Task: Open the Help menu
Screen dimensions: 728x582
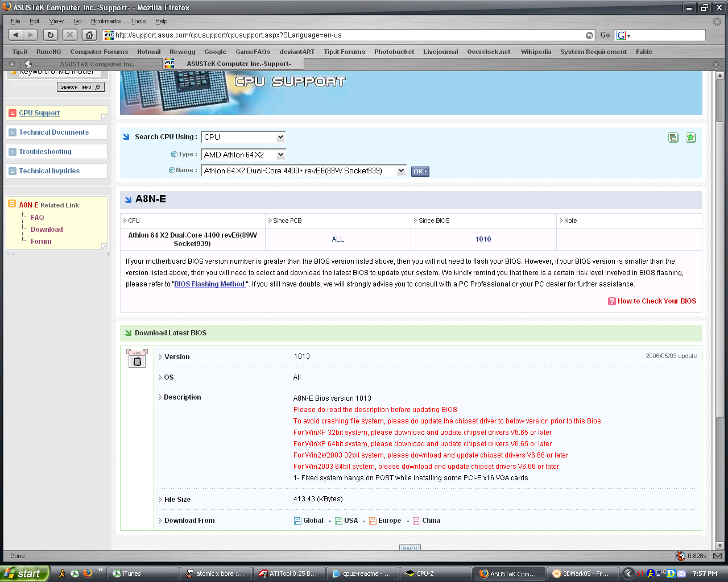Action: click(162, 21)
